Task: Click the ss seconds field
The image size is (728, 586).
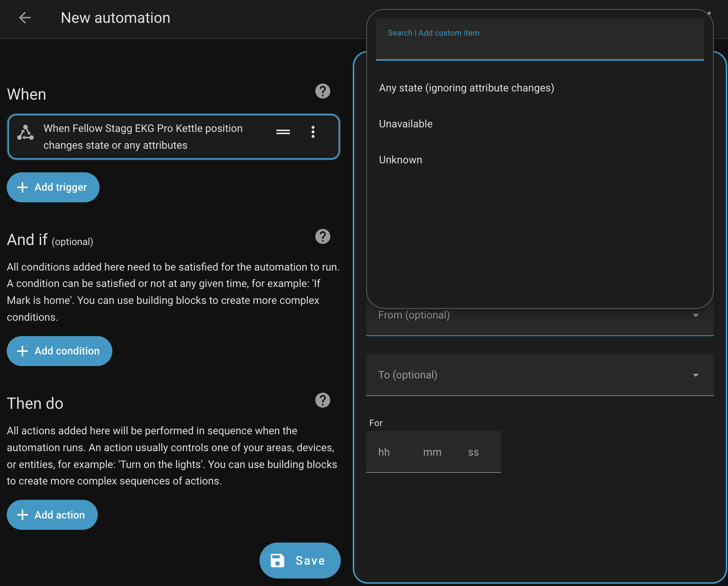Action: pyautogui.click(x=474, y=452)
